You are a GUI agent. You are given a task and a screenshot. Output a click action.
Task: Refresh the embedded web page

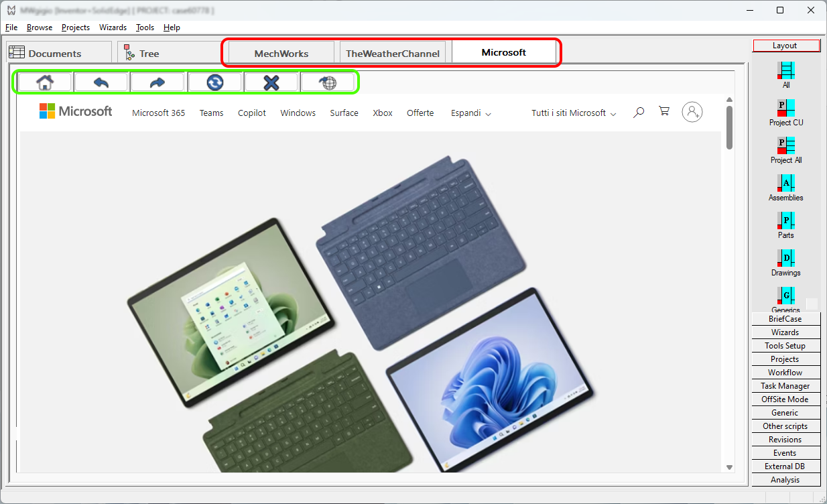[x=214, y=82]
